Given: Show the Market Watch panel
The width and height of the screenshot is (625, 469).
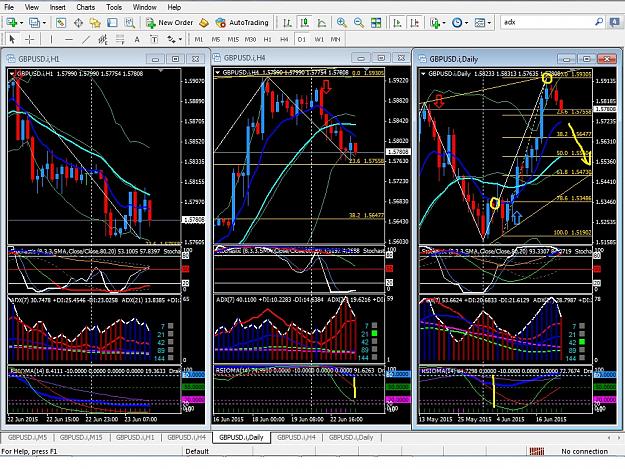Looking at the screenshot, I should click(x=61, y=23).
